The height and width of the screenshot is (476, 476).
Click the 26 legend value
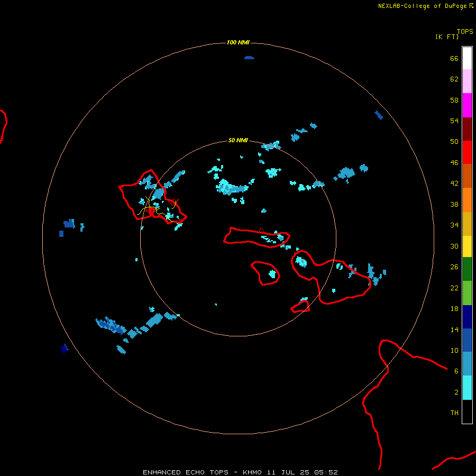pos(454,267)
